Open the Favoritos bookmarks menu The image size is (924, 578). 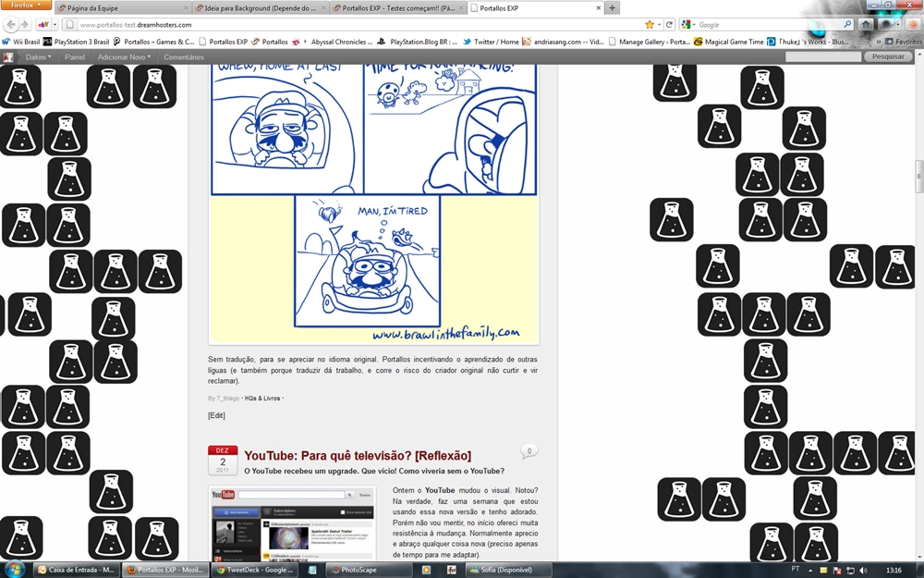click(x=904, y=42)
